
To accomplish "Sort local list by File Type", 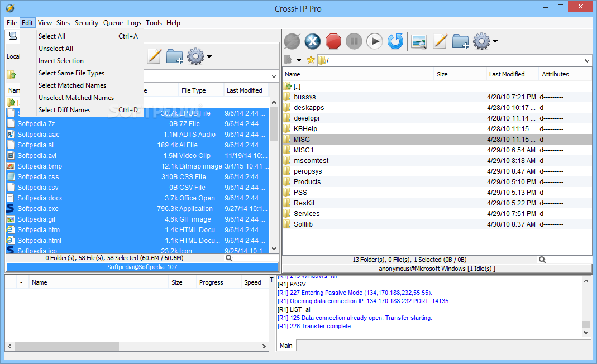I will (201, 90).
